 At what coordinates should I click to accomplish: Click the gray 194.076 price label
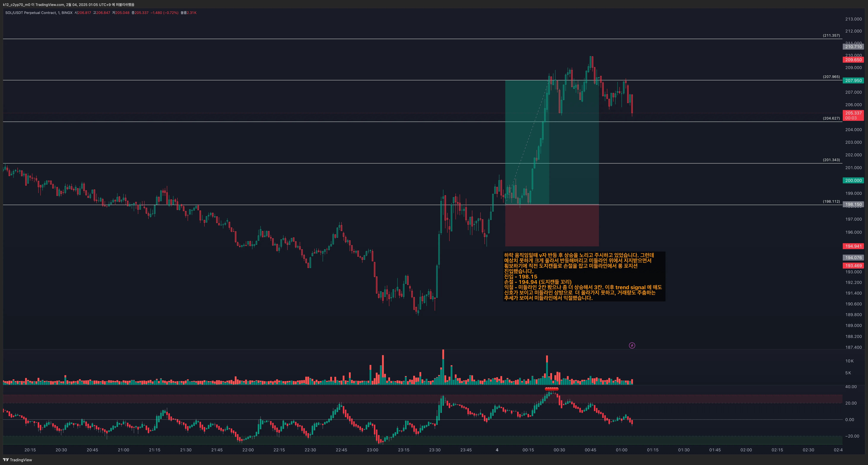click(853, 257)
